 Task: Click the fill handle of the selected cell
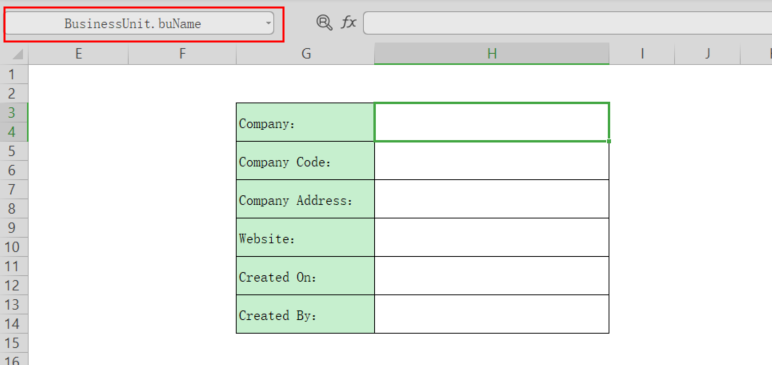[609, 141]
